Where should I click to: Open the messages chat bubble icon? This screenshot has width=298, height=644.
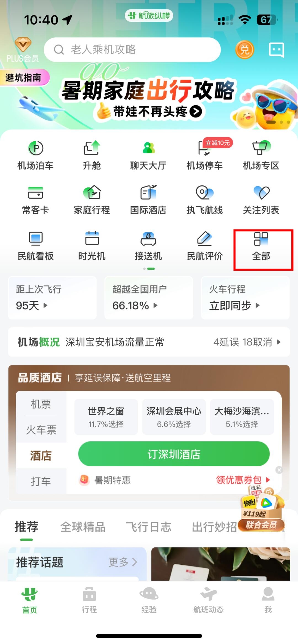276,50
